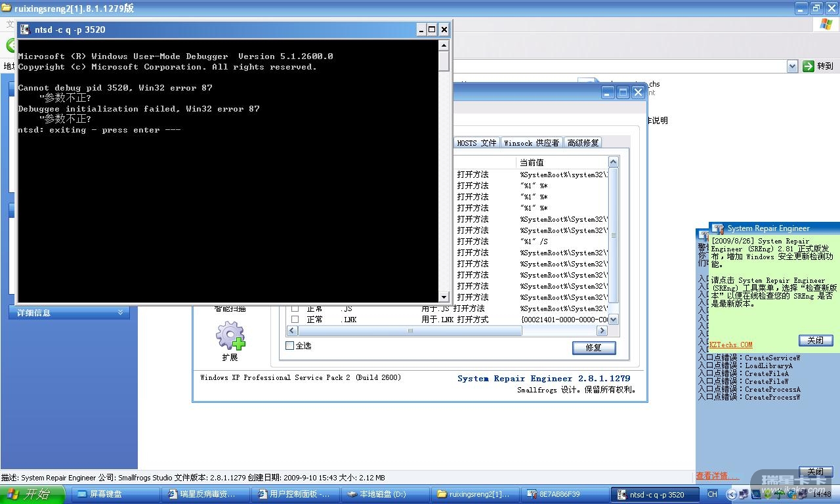Image resolution: width=840 pixels, height=504 pixels.
Task: Switch to 屏幕键盘 in the taskbar
Action: pyautogui.click(x=115, y=494)
